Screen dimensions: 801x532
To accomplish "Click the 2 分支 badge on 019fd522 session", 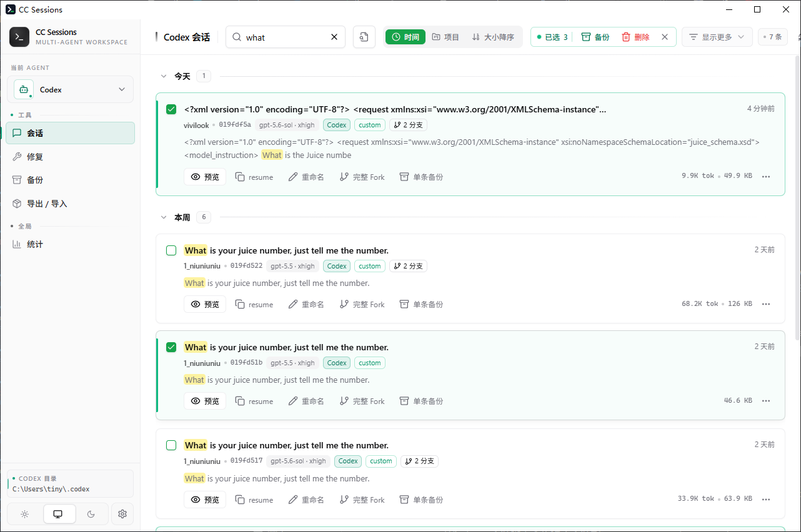I will pyautogui.click(x=408, y=266).
